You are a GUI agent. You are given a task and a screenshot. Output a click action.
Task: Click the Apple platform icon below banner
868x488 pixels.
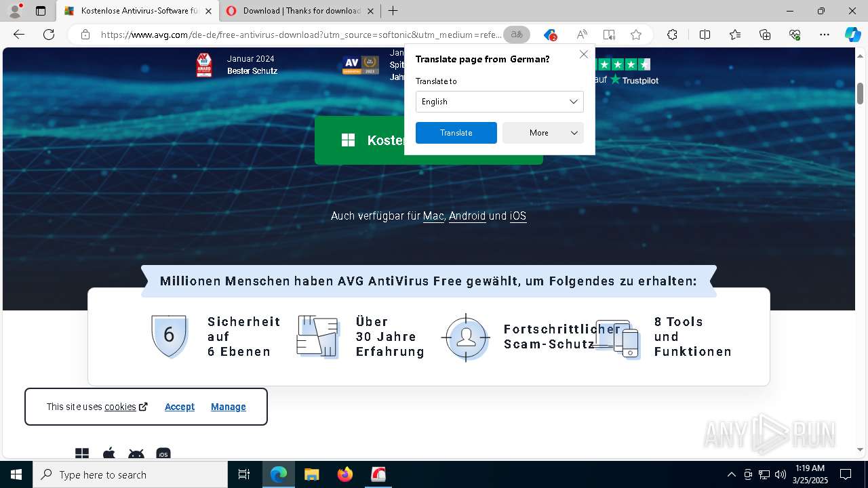tap(109, 453)
